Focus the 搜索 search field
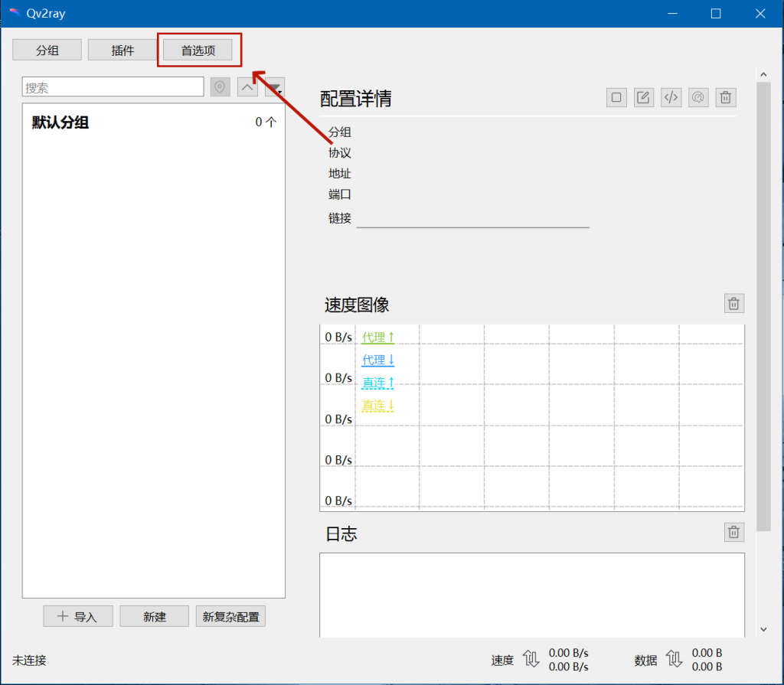 [x=113, y=87]
